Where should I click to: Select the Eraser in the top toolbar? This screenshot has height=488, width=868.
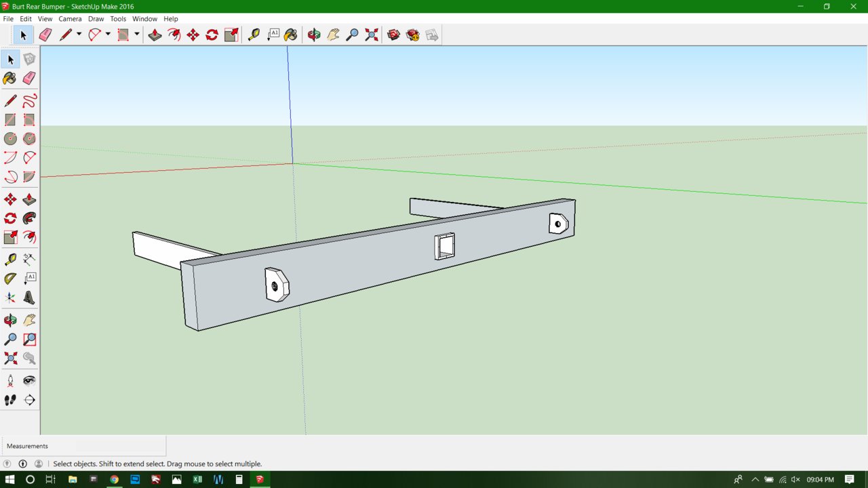(45, 35)
